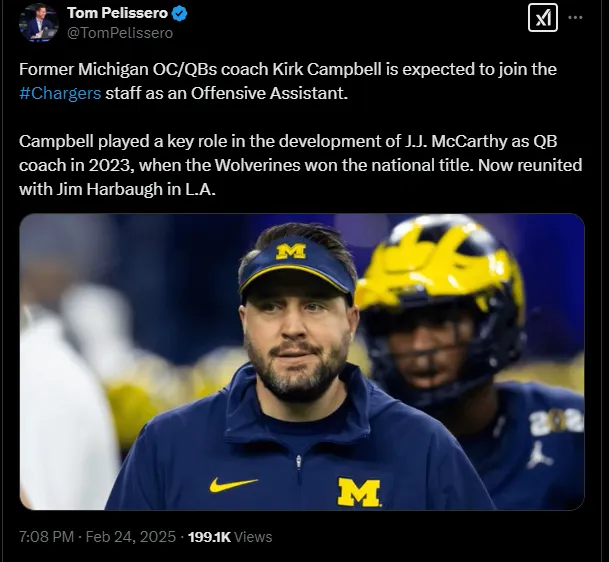This screenshot has width=609, height=562.
Task: Click the yellow M logo on the jacket
Action: (x=358, y=491)
